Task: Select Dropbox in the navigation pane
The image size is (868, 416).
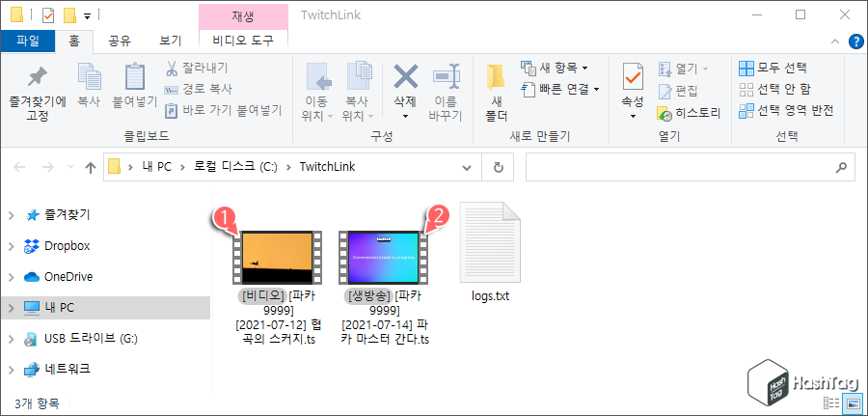Action: 57,246
